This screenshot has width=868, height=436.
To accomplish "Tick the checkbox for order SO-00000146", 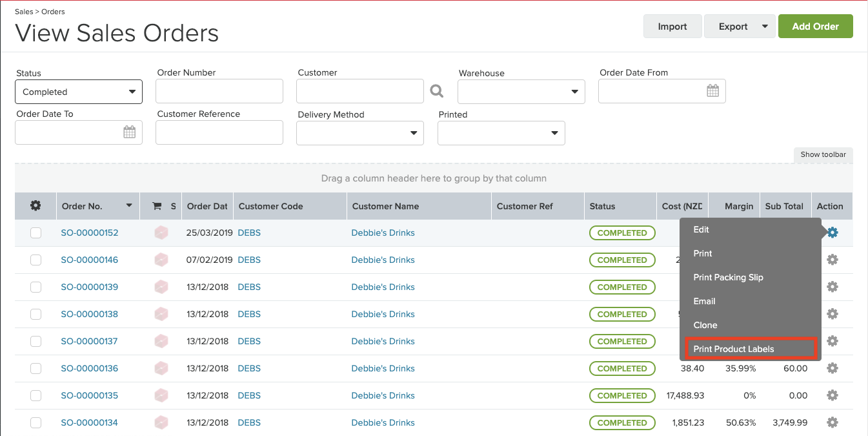I will click(35, 260).
